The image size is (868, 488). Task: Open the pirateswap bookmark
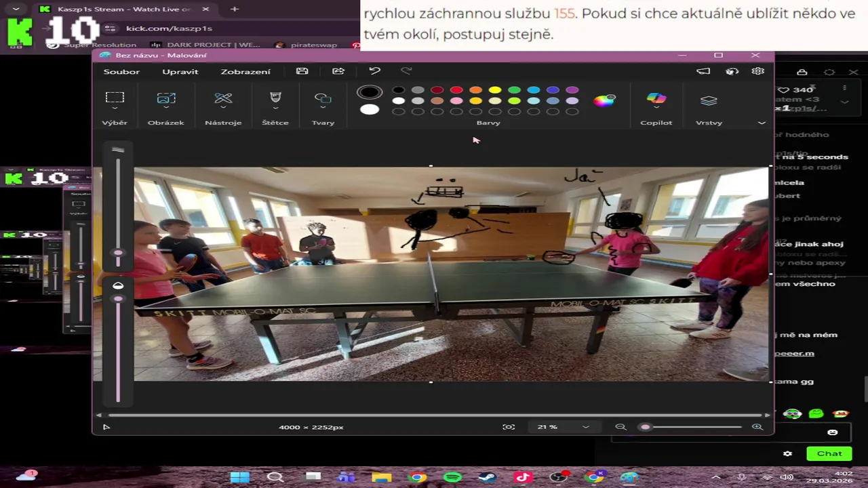pos(307,45)
